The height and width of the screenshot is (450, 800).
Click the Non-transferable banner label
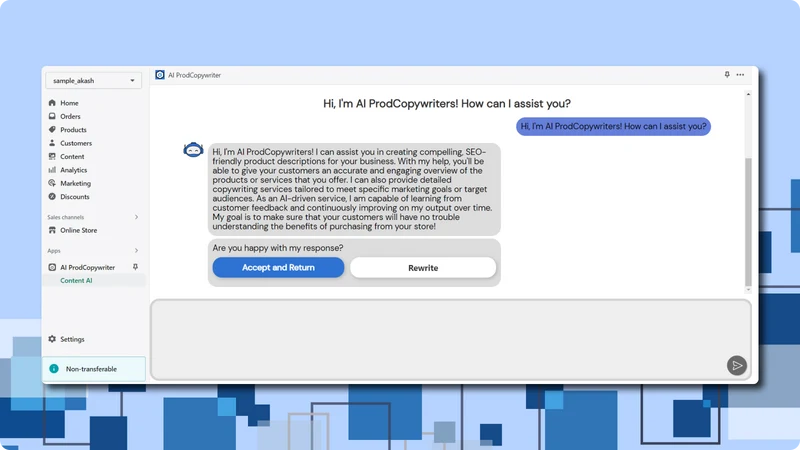(x=91, y=369)
